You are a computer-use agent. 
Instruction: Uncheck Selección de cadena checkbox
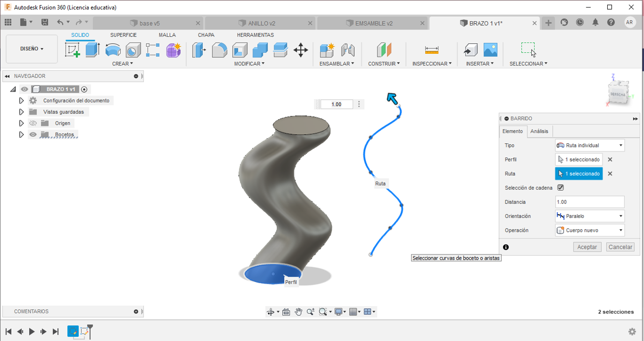pyautogui.click(x=560, y=188)
